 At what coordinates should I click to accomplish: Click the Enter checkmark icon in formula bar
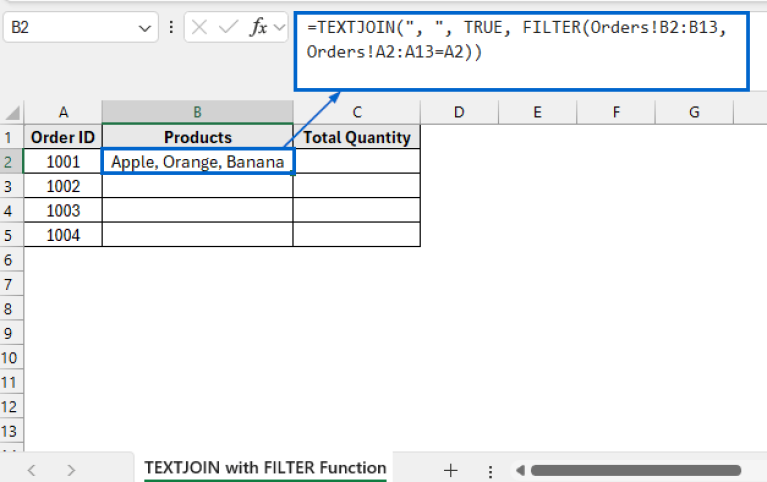(229, 28)
